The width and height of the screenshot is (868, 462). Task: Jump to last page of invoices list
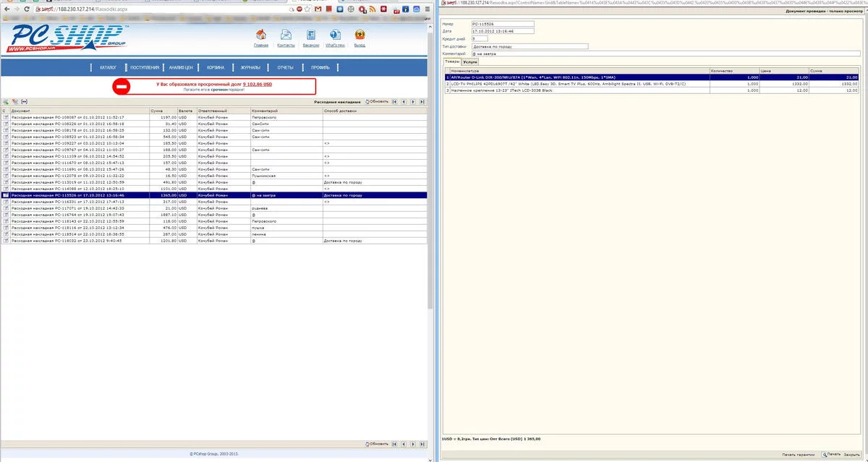(x=422, y=102)
